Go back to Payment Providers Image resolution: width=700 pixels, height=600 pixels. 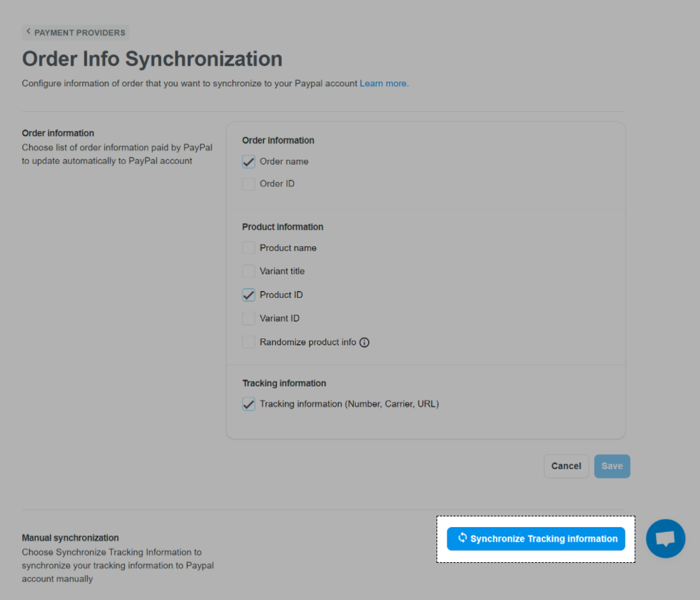79,32
